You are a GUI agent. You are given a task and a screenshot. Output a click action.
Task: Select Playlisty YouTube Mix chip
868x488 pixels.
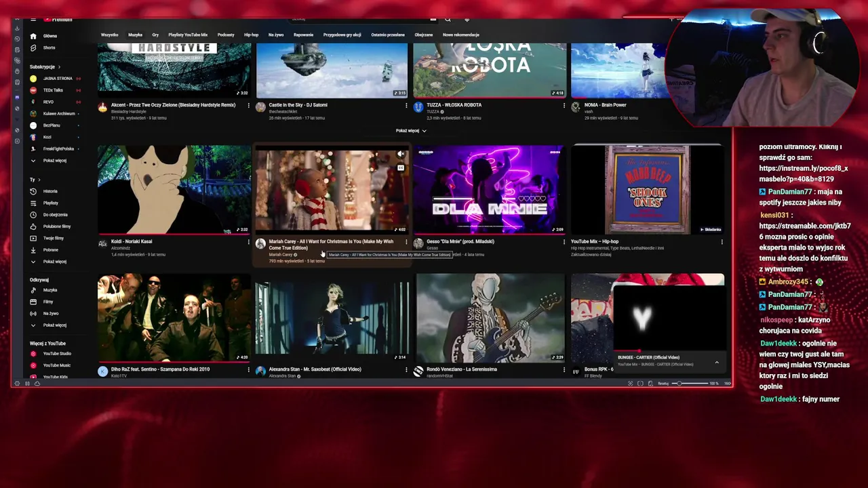[x=188, y=35]
